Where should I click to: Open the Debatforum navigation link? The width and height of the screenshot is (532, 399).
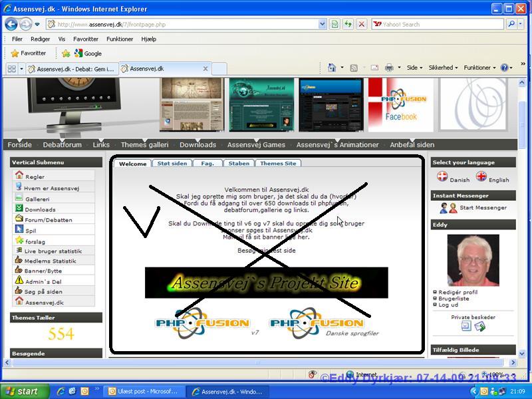62,144
